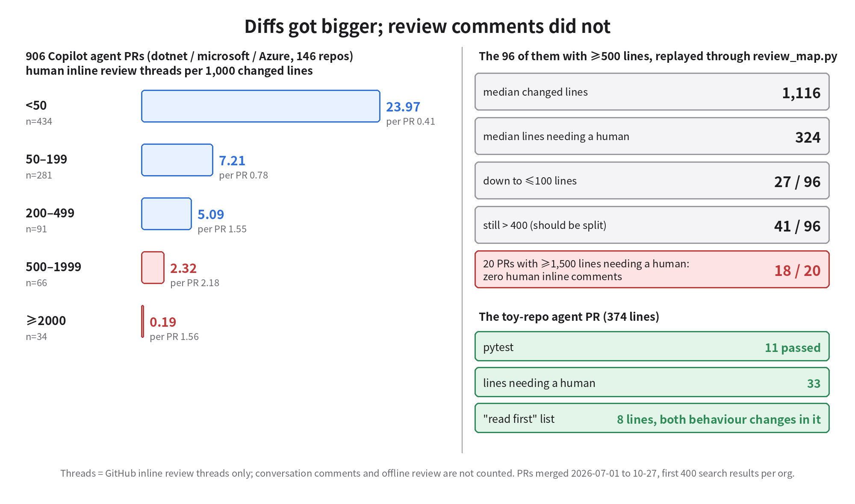Click the value 23.97
This screenshot has height=504, width=855.
click(x=403, y=107)
